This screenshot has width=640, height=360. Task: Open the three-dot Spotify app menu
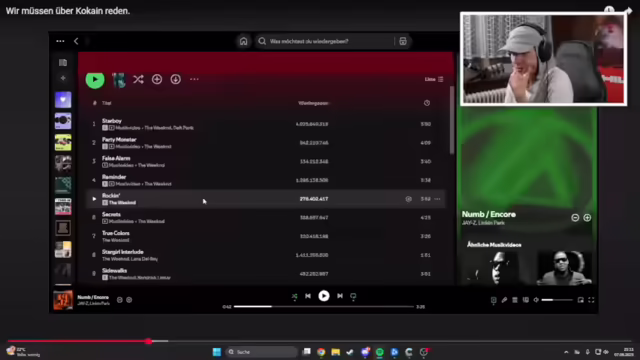[60, 41]
